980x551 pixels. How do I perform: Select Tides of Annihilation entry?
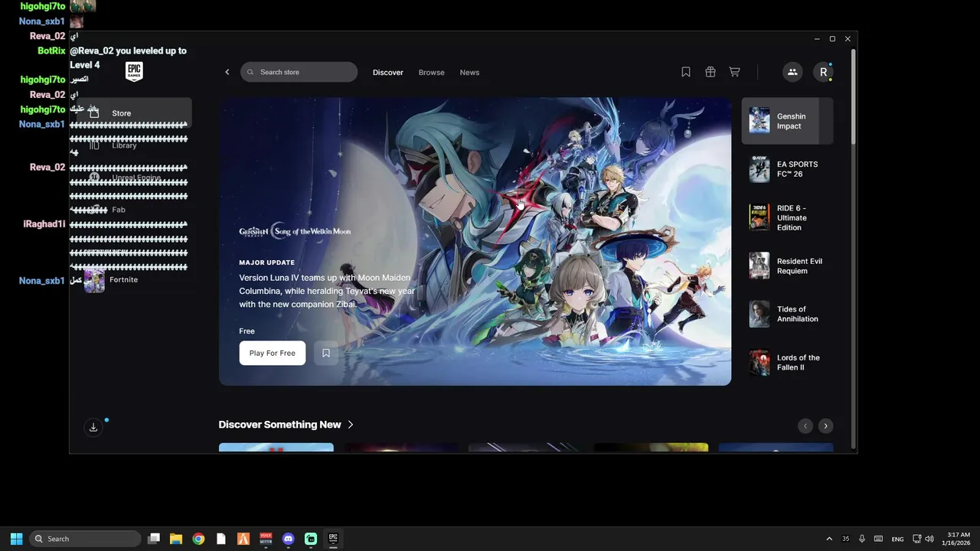pyautogui.click(x=787, y=314)
